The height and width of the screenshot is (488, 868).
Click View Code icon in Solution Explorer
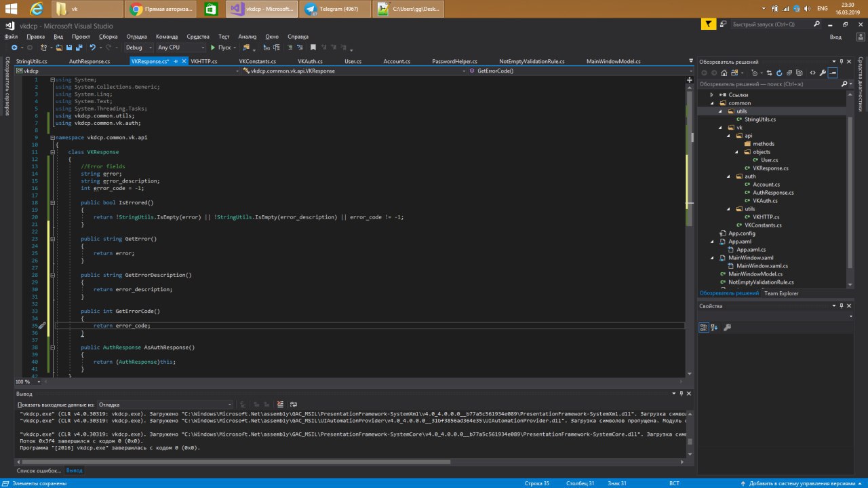[812, 73]
